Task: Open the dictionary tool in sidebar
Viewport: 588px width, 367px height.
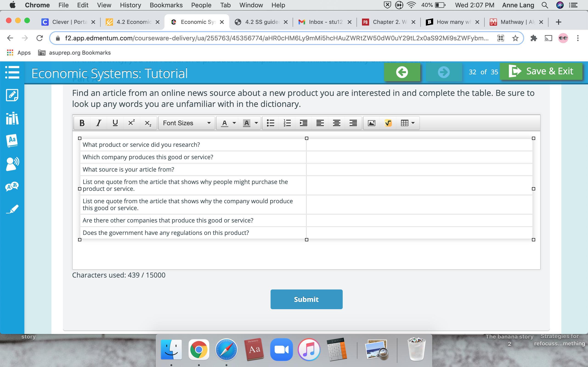Action: tap(12, 141)
